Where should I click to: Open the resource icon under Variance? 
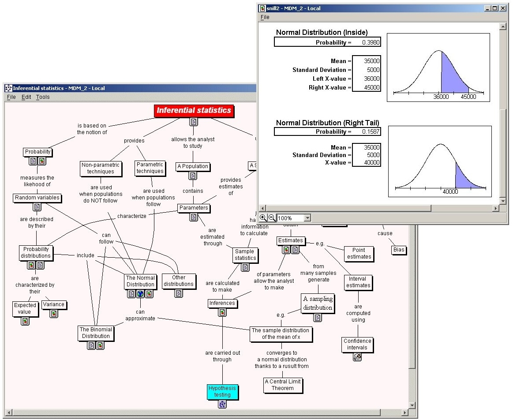pos(54,314)
